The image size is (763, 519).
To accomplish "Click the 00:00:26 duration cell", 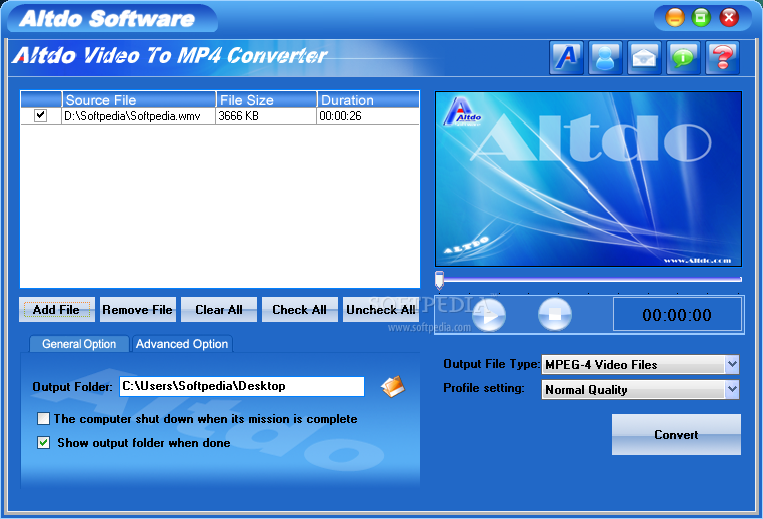I will coord(368,116).
